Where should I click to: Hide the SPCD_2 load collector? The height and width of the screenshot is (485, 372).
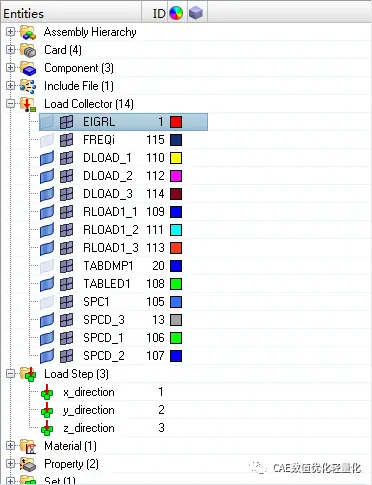[47, 356]
